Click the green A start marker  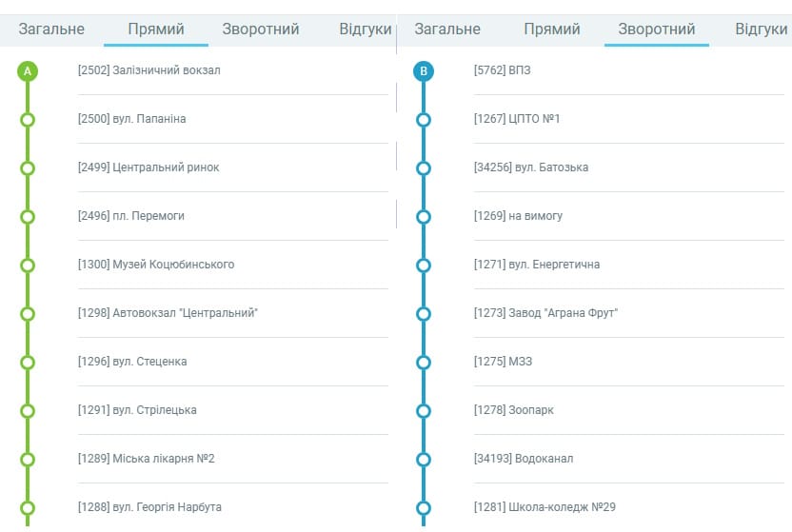pos(28,70)
